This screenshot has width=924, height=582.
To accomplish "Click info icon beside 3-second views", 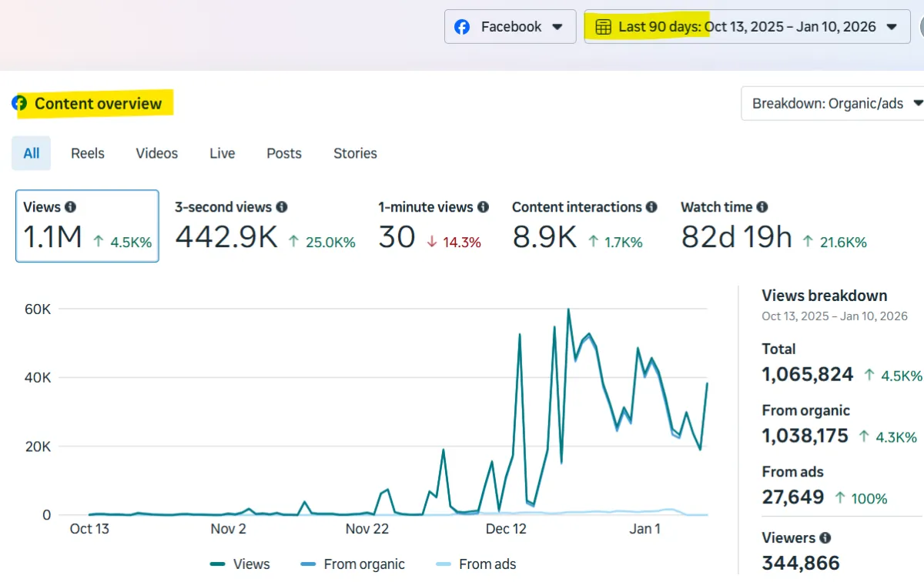I will [282, 207].
